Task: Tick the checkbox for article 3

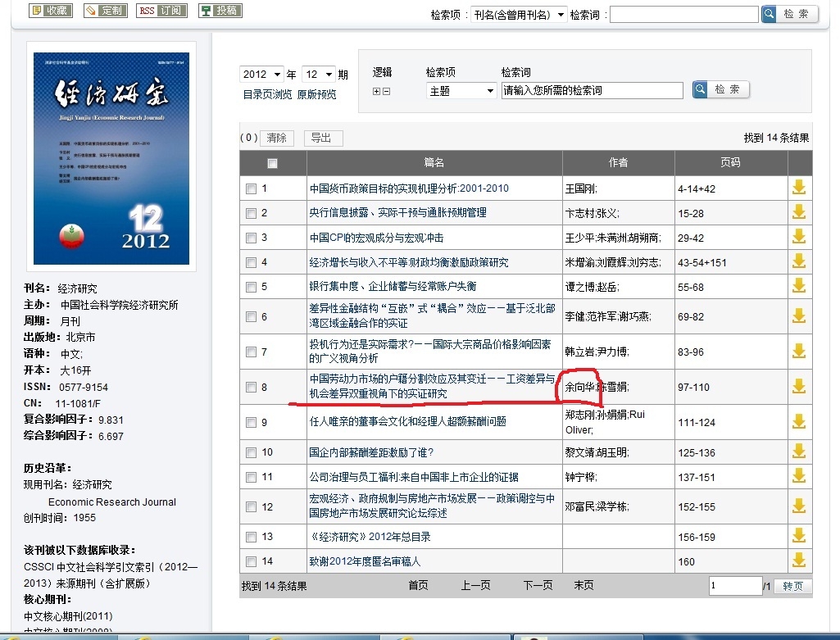Action: (251, 238)
